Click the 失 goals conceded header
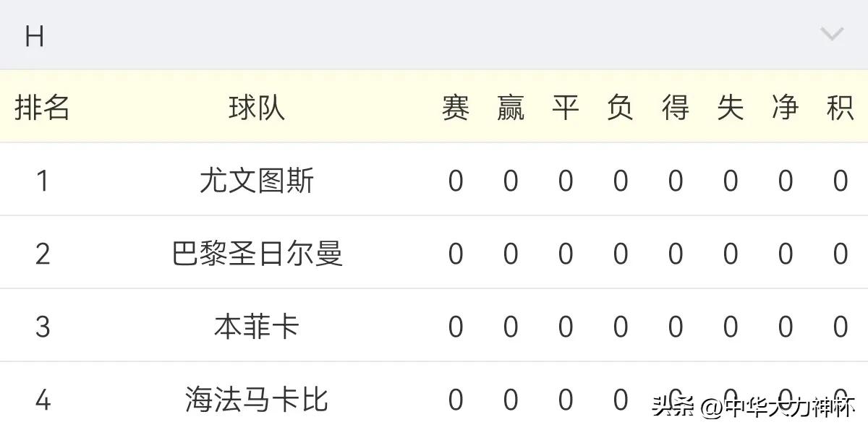The height and width of the screenshot is (430, 868). (729, 107)
